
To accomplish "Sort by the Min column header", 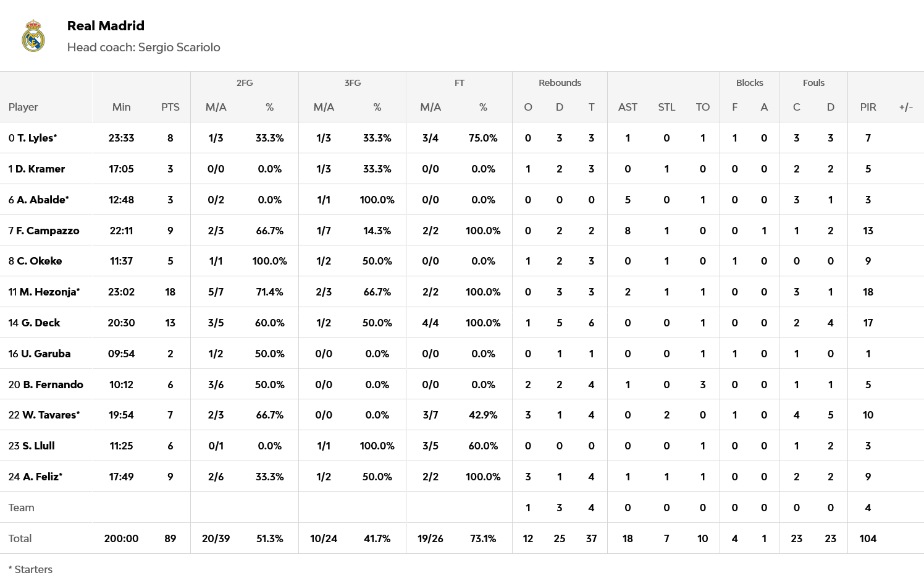I will (x=121, y=107).
